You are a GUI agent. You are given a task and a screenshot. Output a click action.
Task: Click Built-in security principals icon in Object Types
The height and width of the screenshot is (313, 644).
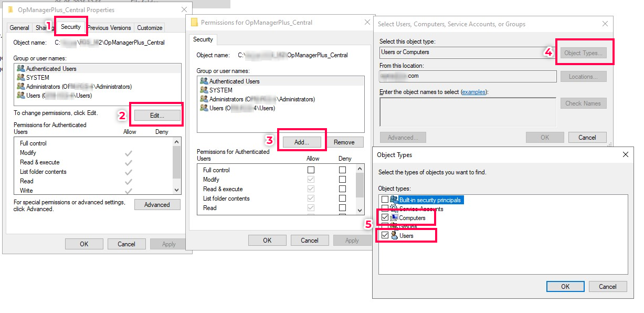(394, 200)
